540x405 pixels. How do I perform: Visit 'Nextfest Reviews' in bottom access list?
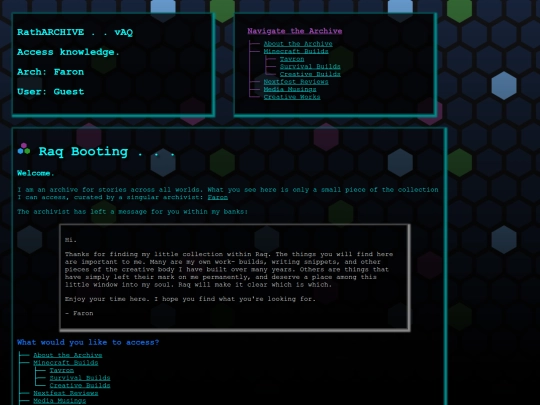pos(65,393)
